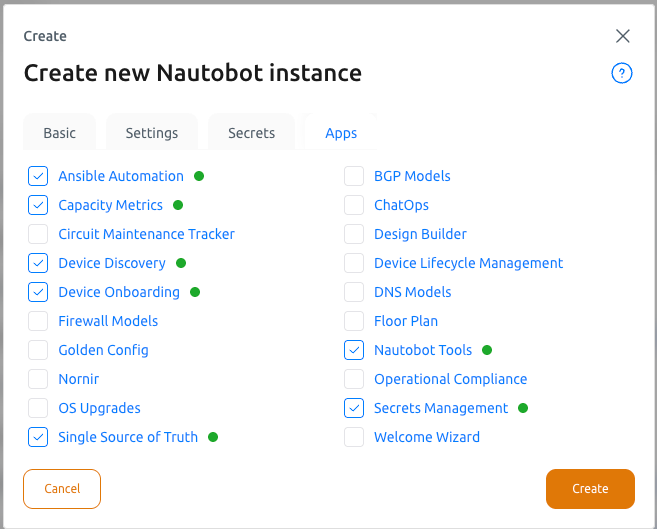Open the Ansible Automation link

coord(121,176)
